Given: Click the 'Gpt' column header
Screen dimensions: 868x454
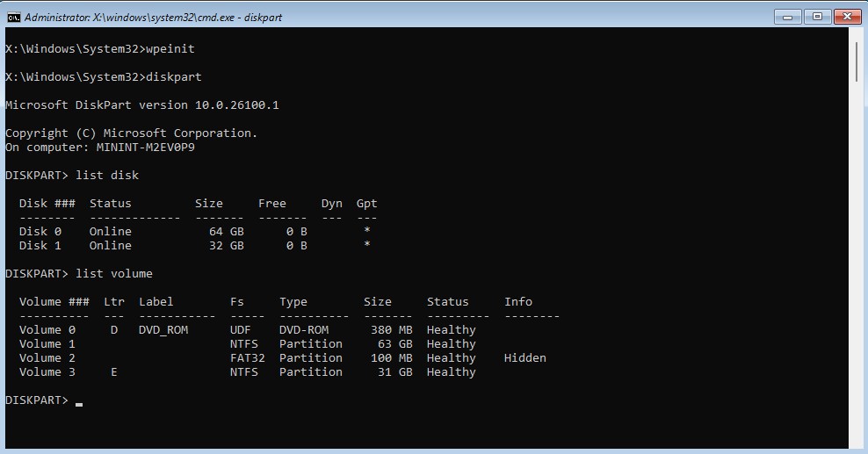Looking at the screenshot, I should click(x=366, y=204).
